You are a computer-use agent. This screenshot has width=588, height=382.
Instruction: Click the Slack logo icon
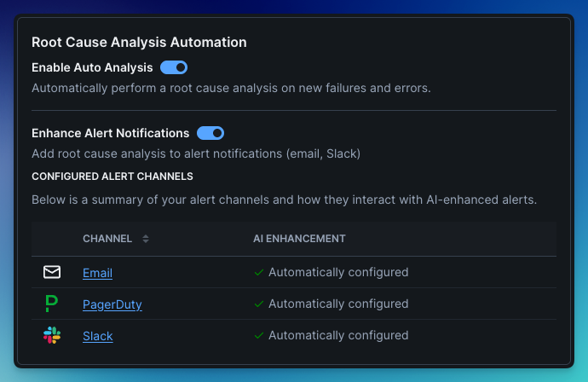click(x=52, y=336)
